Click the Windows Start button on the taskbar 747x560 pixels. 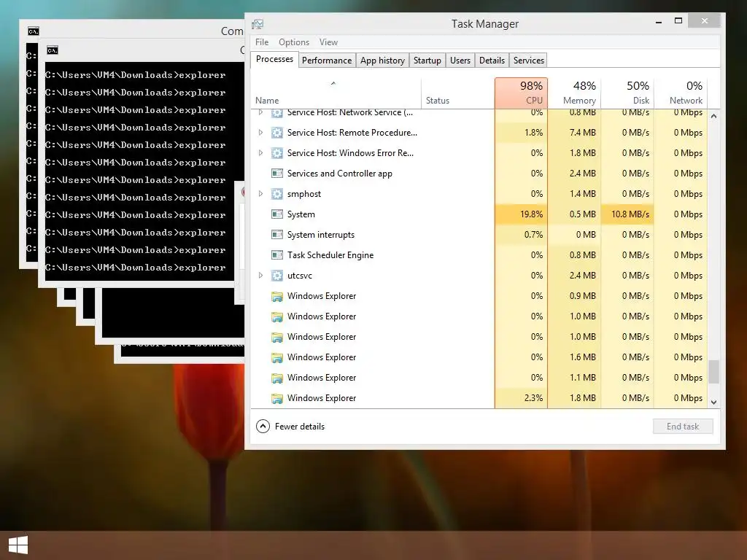point(18,545)
